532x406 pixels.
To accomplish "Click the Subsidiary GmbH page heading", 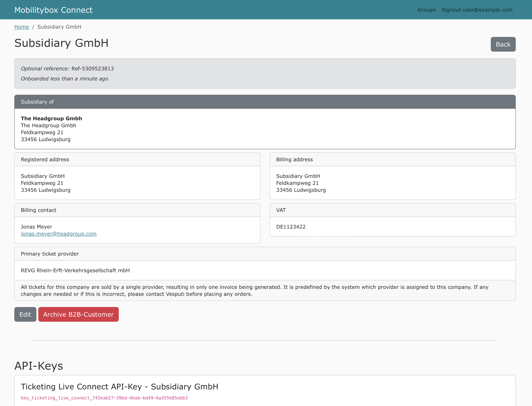I will point(62,43).
